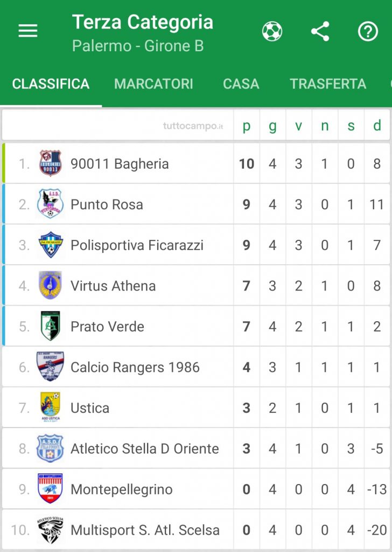Viewport: 392px width, 552px height.
Task: Tap the Ustica team crest
Action: pos(50,407)
